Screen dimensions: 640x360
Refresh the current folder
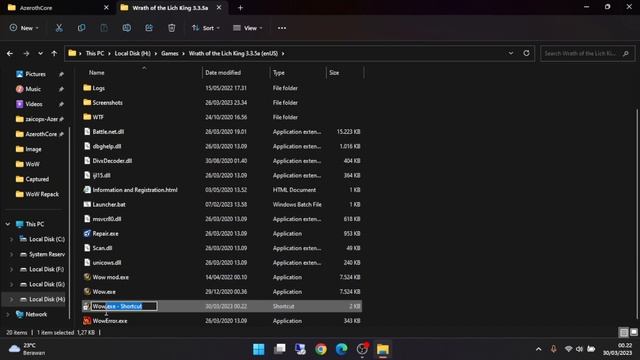point(527,53)
